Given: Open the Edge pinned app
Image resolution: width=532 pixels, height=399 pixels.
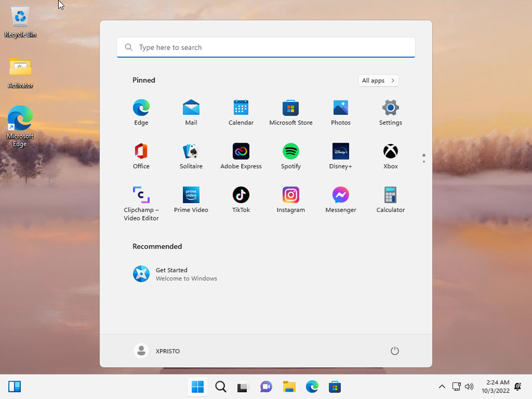Looking at the screenshot, I should (141, 112).
